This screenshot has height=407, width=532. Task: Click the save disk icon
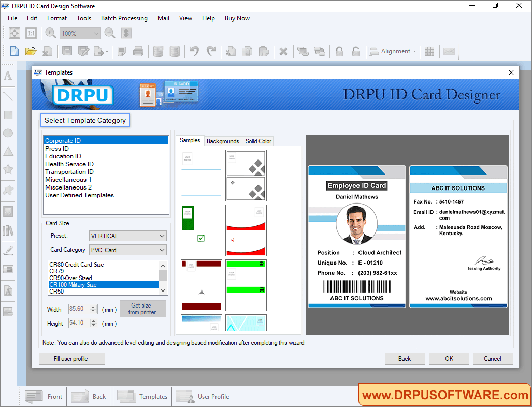[x=67, y=51]
